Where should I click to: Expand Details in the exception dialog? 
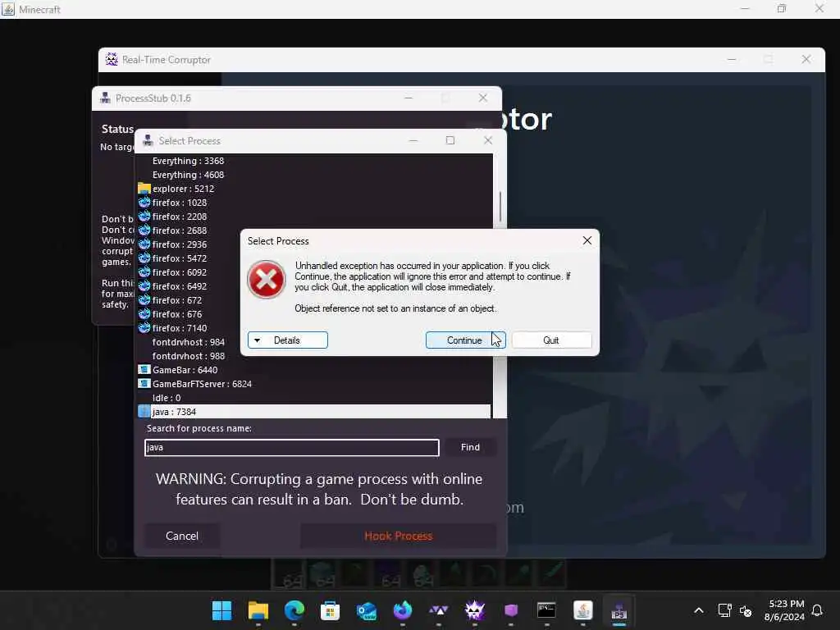tap(288, 340)
